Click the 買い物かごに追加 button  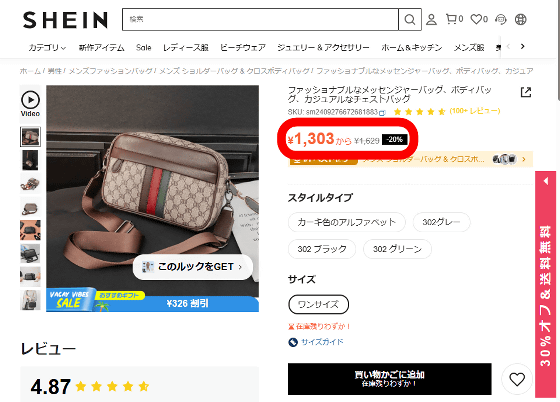click(x=390, y=379)
